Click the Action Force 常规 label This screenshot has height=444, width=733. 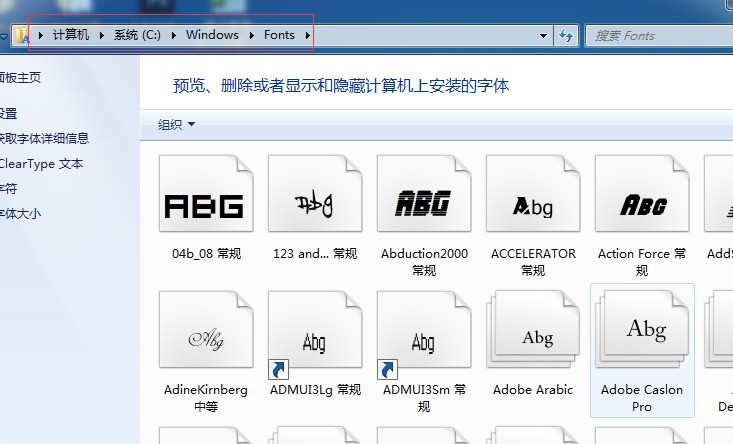pos(642,262)
